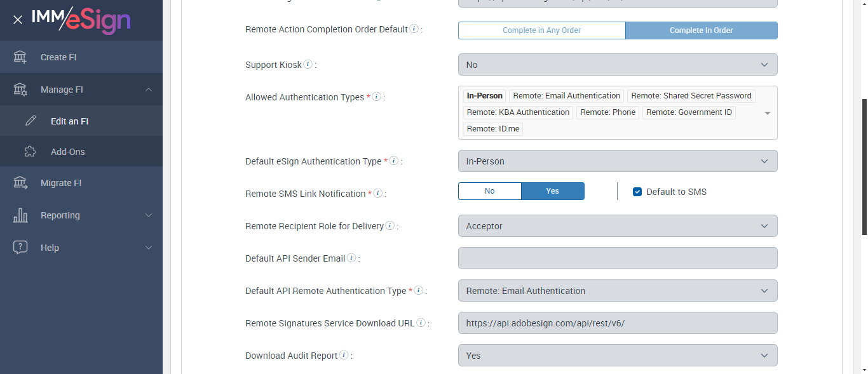Click the X icon to close sidebar
This screenshot has width=868, height=374.
click(18, 20)
